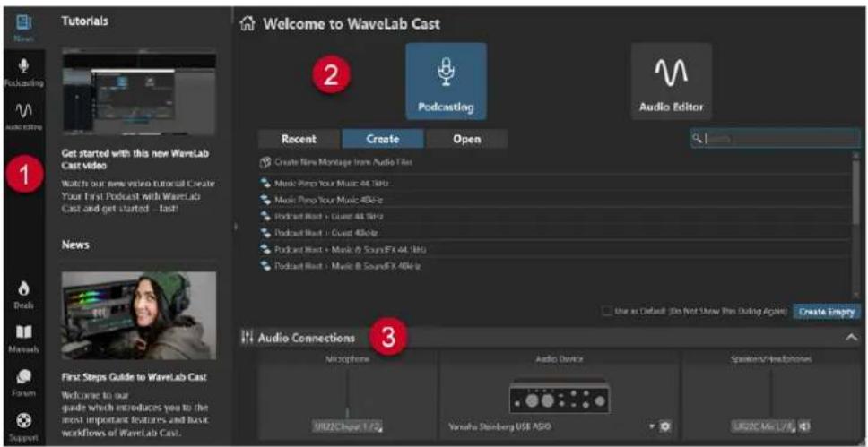868x447 pixels.
Task: Click the audio interface device image
Action: pos(560,396)
